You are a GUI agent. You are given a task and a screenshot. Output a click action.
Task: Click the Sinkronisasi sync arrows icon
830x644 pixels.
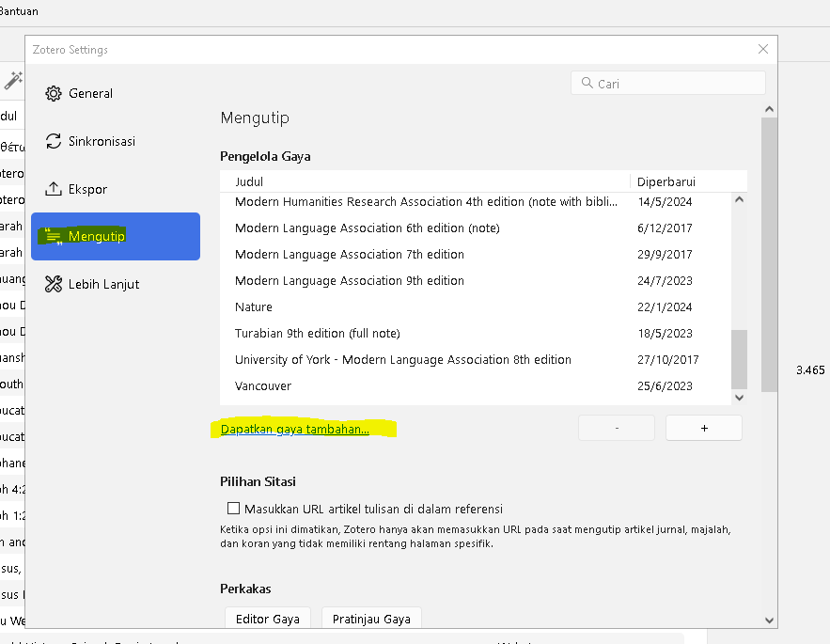click(x=53, y=141)
